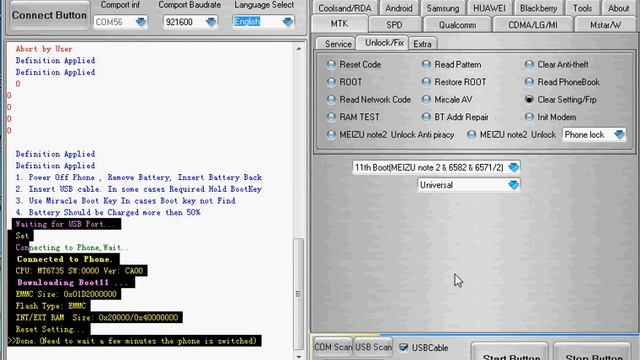The width and height of the screenshot is (640, 360).
Task: Click the '>>Done' final log line
Action: click(x=134, y=341)
